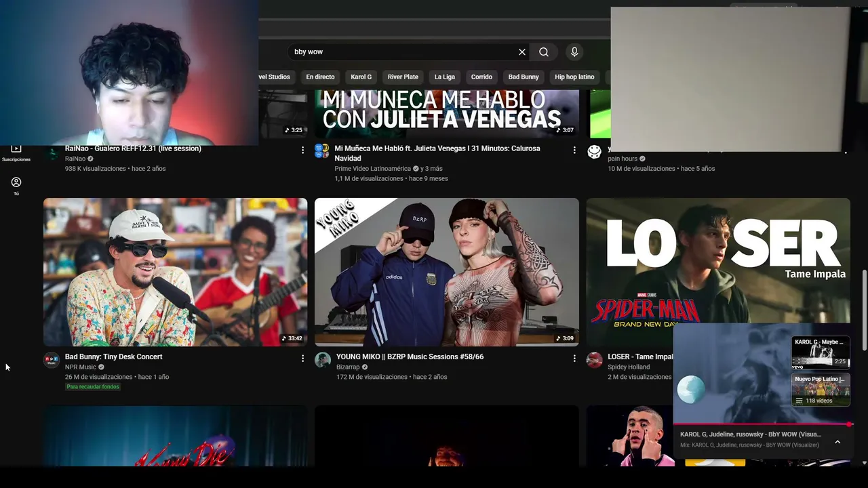Screen dimensions: 868x488
Task: Open the Prime Video Latinoamérica channel avatar
Action: tap(322, 151)
